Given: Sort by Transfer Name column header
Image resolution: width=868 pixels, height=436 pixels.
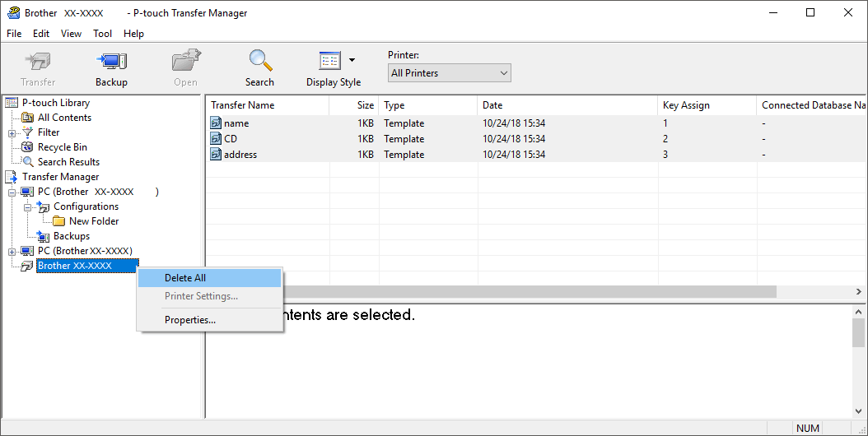Looking at the screenshot, I should [x=243, y=105].
